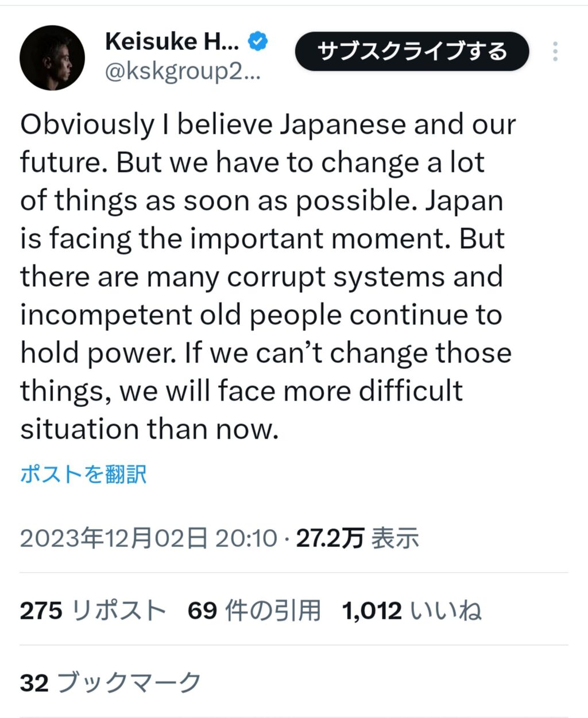Show the 1,012 いいね likes list
Viewport: 588px width, 718px height.
(411, 610)
